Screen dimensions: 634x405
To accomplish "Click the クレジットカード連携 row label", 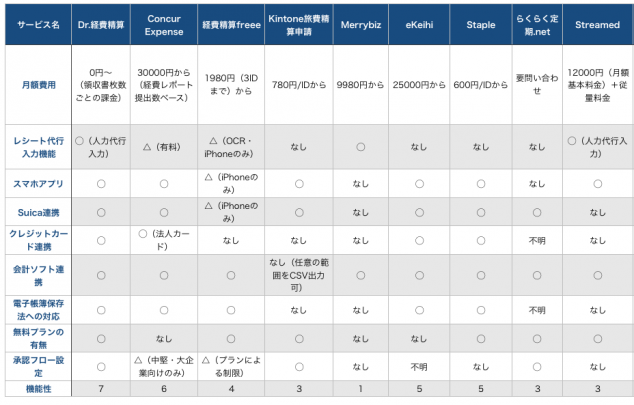I will (x=38, y=240).
